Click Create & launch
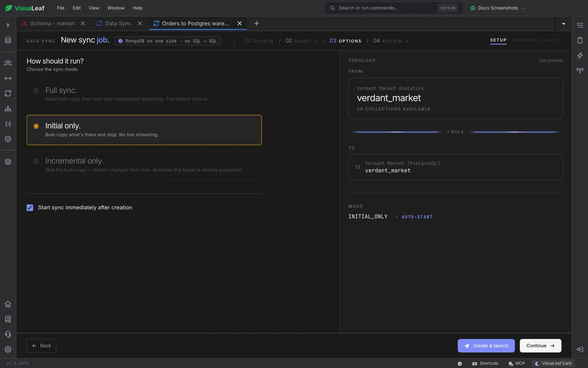This screenshot has height=368, width=588. [486, 346]
